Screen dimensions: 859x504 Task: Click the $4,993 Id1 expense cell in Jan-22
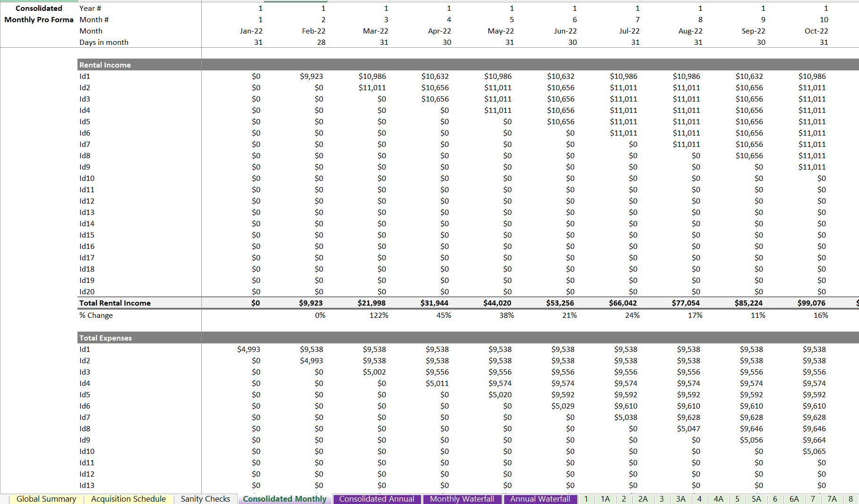point(249,350)
